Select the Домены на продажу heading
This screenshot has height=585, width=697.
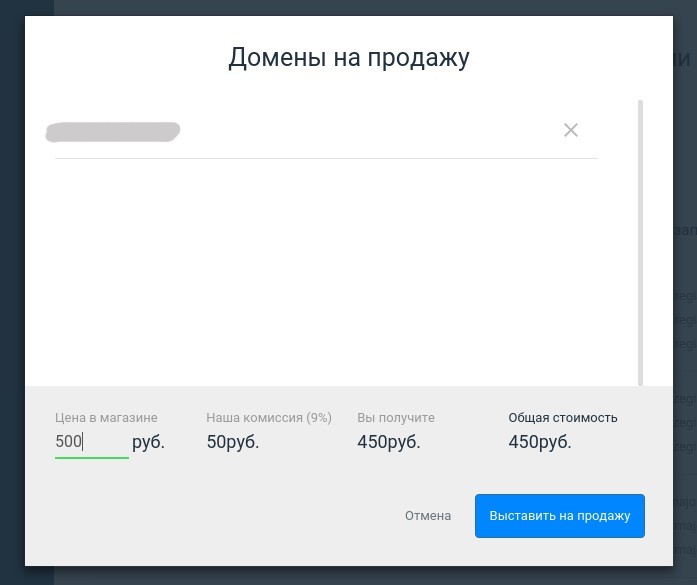[x=348, y=58]
